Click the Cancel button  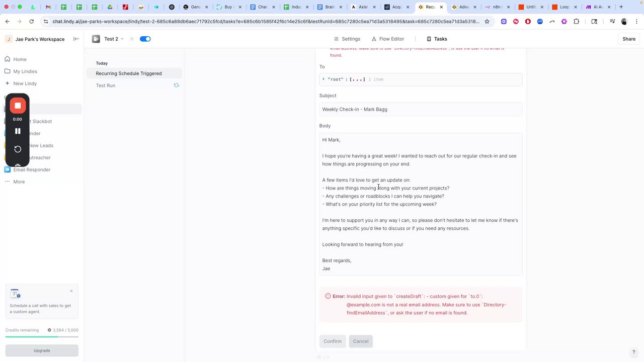tap(361, 341)
